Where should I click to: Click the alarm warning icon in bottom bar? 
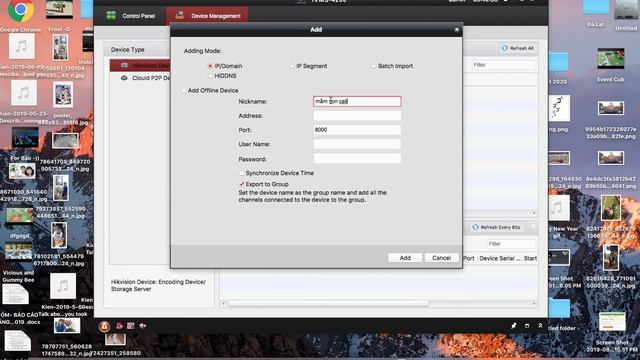[x=104, y=326]
